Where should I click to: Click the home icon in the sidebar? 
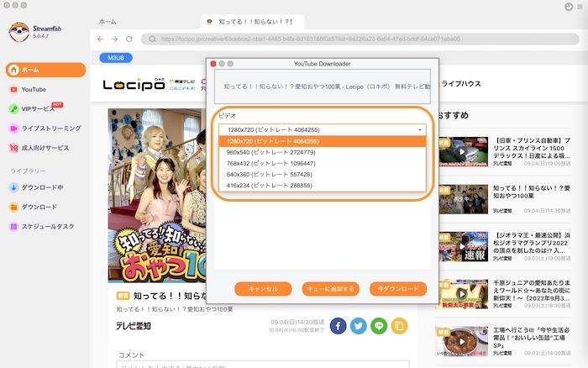coord(14,70)
